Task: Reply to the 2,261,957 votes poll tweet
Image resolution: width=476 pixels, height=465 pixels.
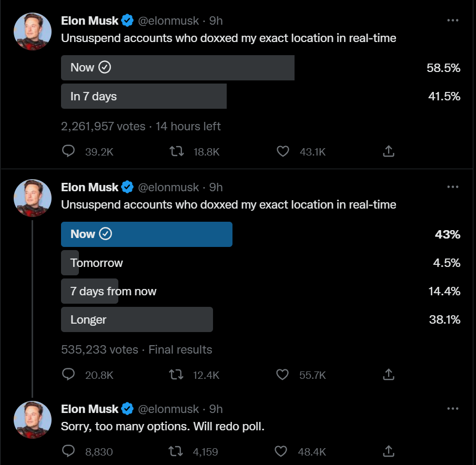Action: click(69, 152)
